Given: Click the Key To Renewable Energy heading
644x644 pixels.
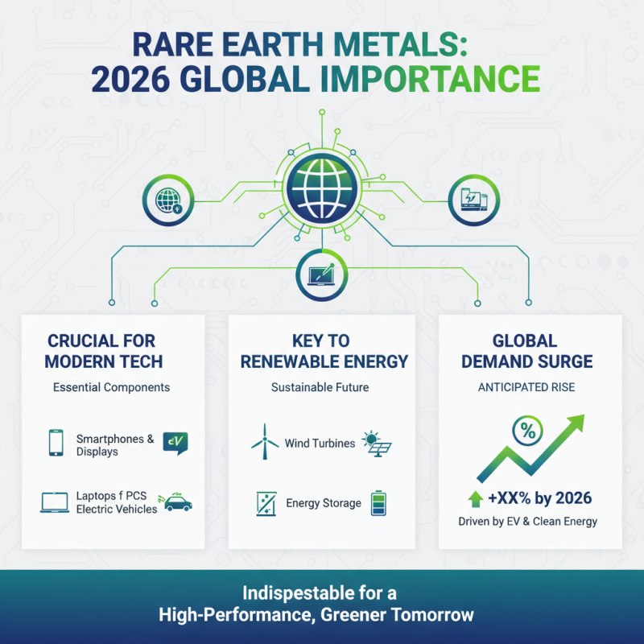Looking at the screenshot, I should (324, 351).
